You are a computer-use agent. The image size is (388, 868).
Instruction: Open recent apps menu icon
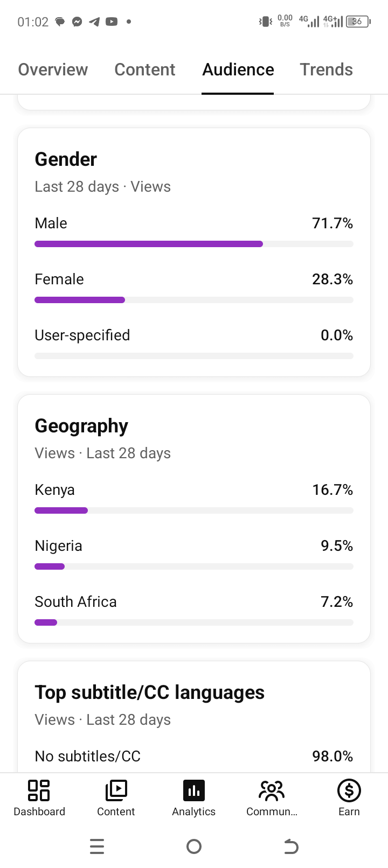(97, 846)
